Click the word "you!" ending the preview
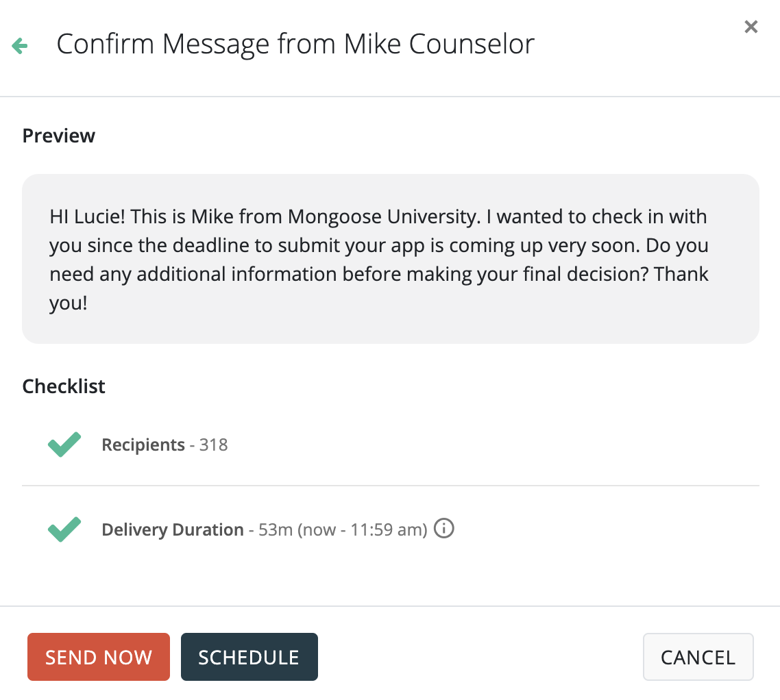Screen dimensions: 780x700 pos(69,303)
